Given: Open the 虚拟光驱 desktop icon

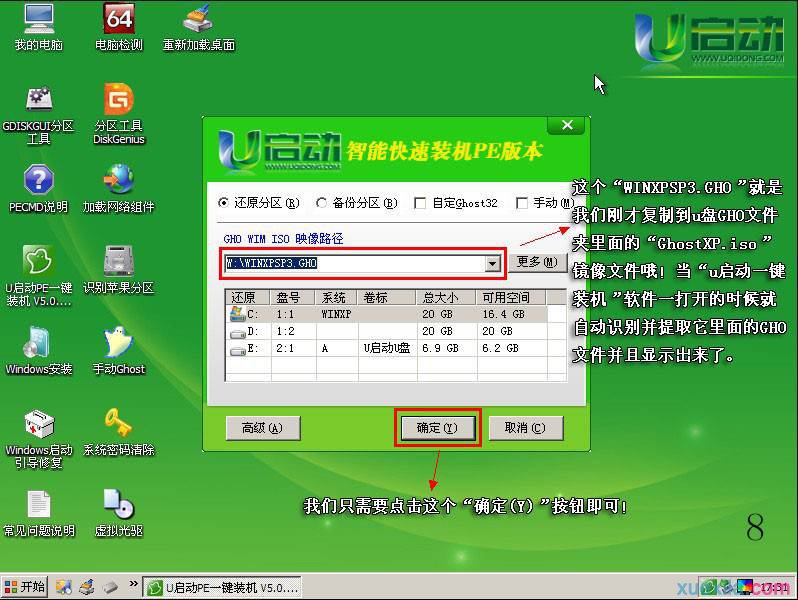Looking at the screenshot, I should (118, 505).
